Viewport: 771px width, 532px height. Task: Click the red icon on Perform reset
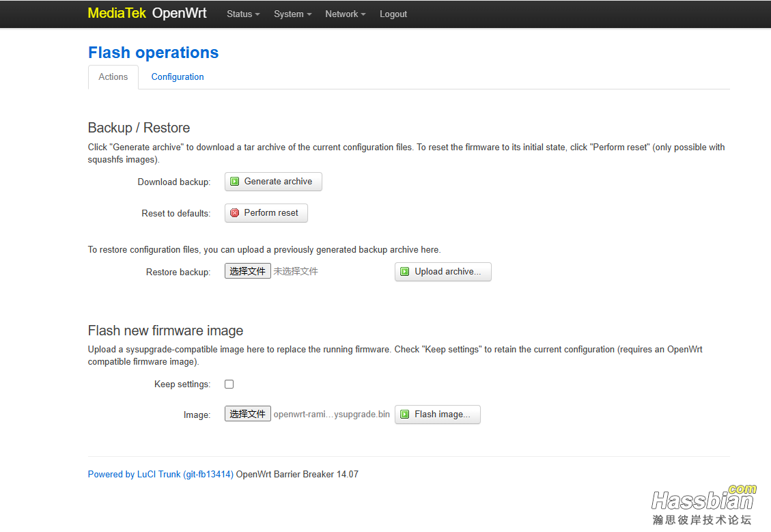click(x=234, y=213)
